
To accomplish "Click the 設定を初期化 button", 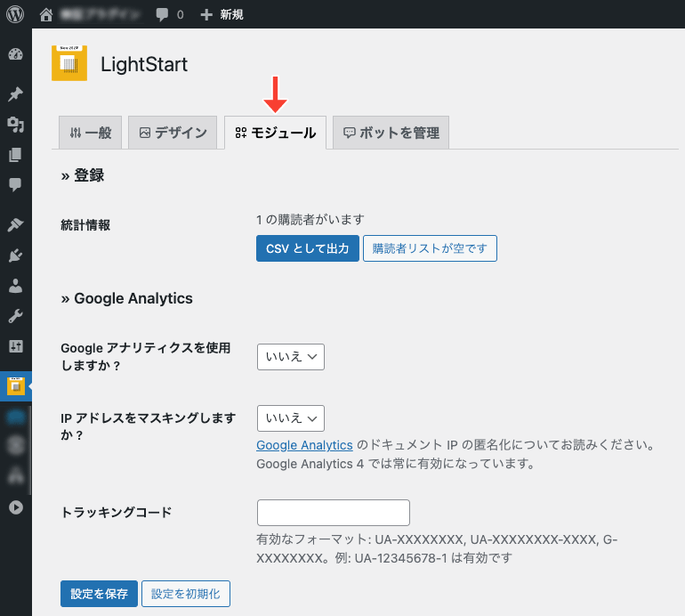I will [x=186, y=594].
